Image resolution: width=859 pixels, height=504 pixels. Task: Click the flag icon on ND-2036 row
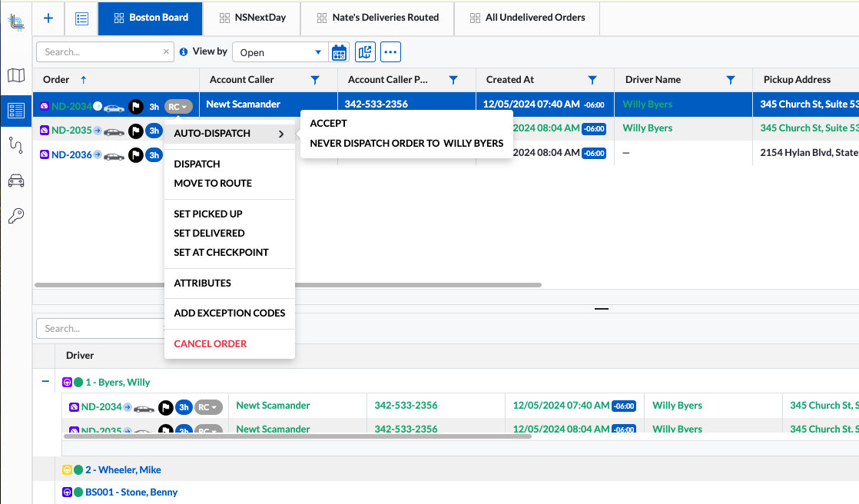(x=136, y=155)
